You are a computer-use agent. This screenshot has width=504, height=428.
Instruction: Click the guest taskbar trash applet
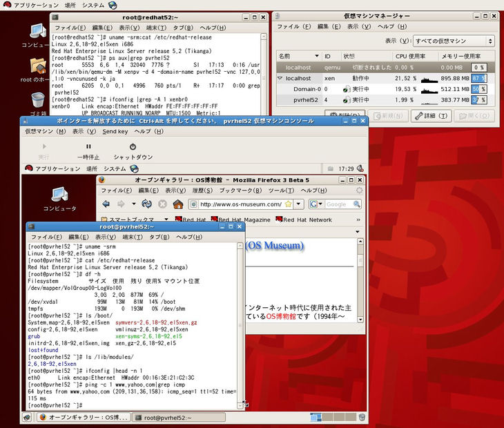tap(362, 417)
